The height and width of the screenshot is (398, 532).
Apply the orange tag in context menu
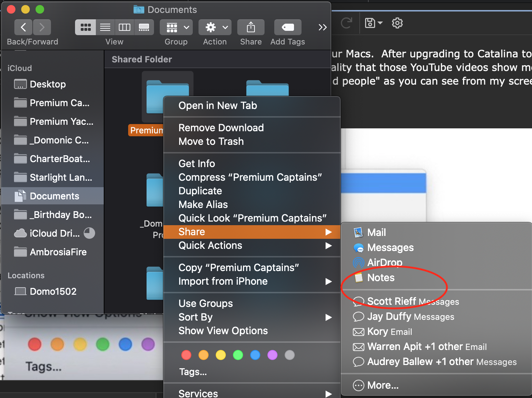pos(204,355)
